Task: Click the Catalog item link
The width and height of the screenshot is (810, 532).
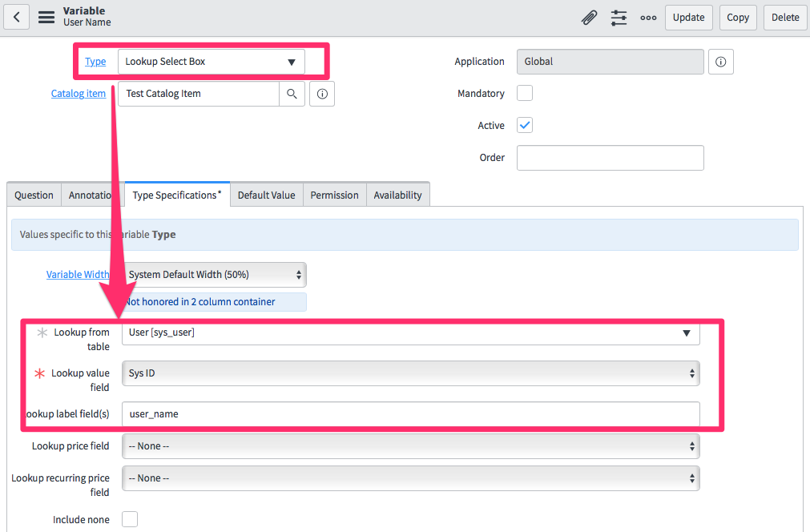Action: (x=78, y=93)
